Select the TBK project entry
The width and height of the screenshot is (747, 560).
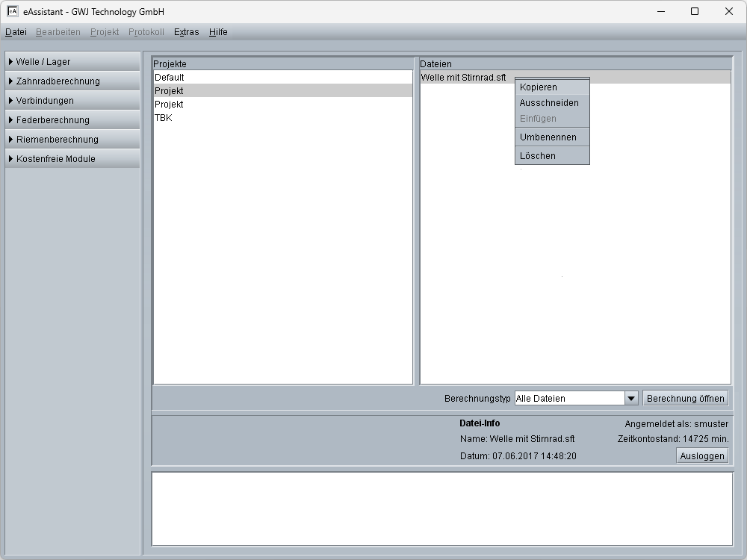pos(164,118)
